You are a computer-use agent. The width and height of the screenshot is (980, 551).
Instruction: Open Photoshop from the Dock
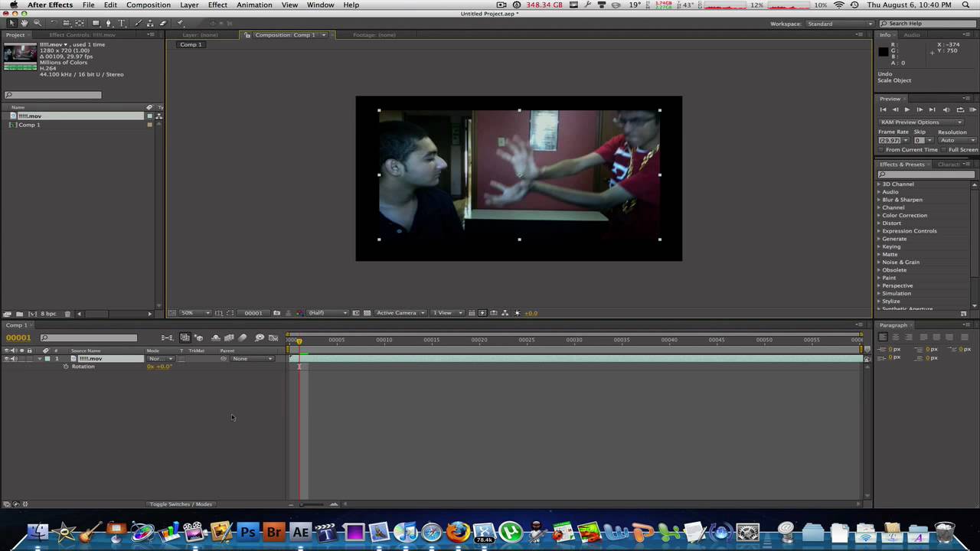247,532
